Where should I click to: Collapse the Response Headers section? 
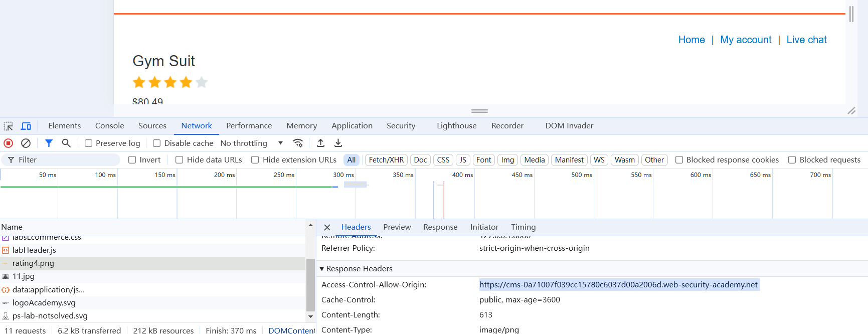point(322,269)
